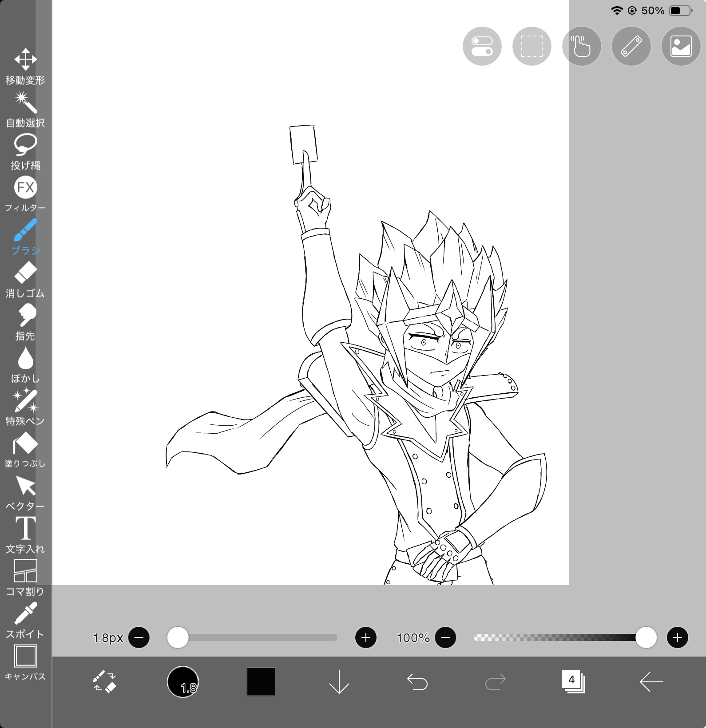Redo the undone action
This screenshot has height=728, width=706.
click(496, 682)
